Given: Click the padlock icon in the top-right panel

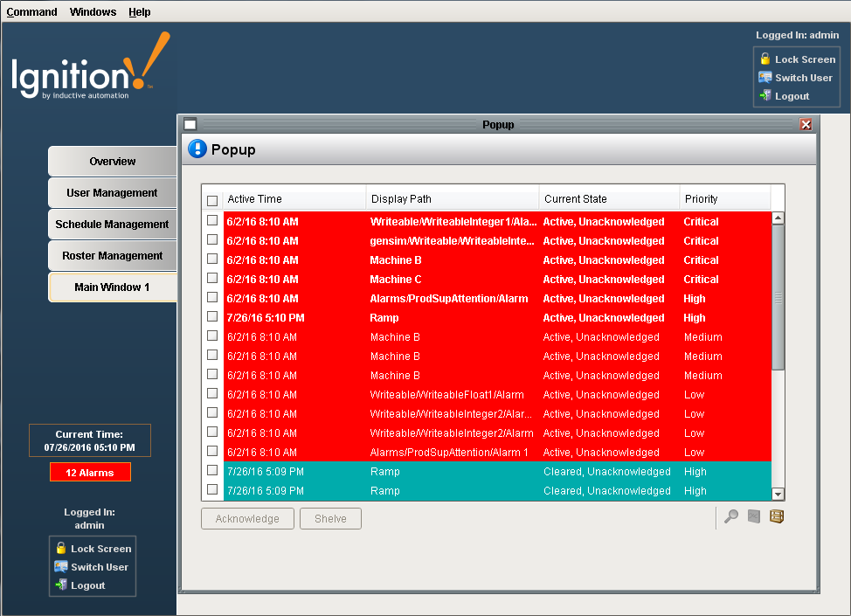Looking at the screenshot, I should [765, 59].
